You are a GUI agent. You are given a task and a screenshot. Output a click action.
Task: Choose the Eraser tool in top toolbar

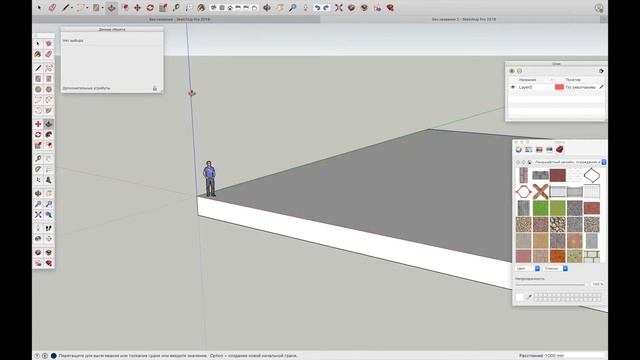click(52, 7)
